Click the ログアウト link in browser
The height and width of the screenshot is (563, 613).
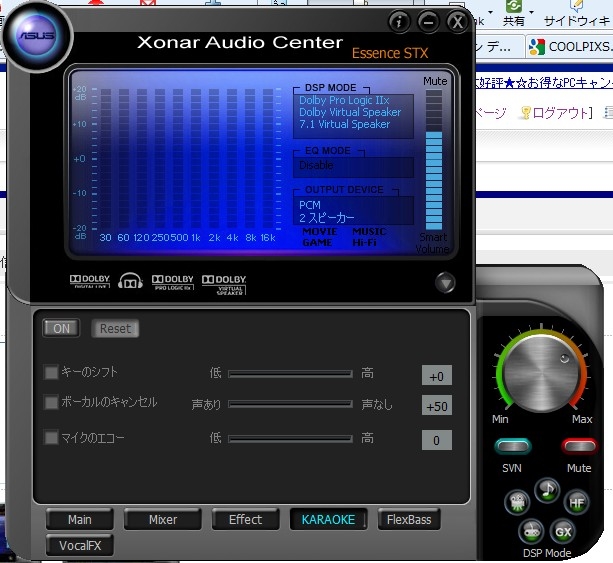coord(560,113)
